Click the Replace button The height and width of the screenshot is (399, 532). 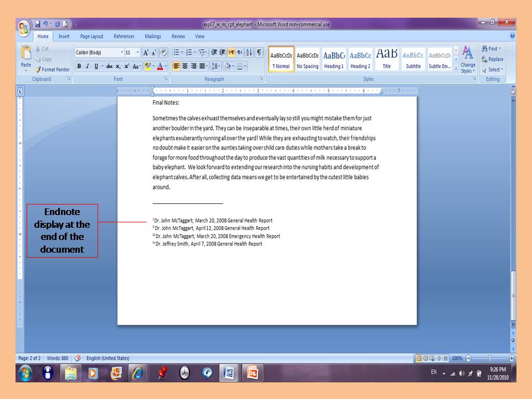coord(492,59)
